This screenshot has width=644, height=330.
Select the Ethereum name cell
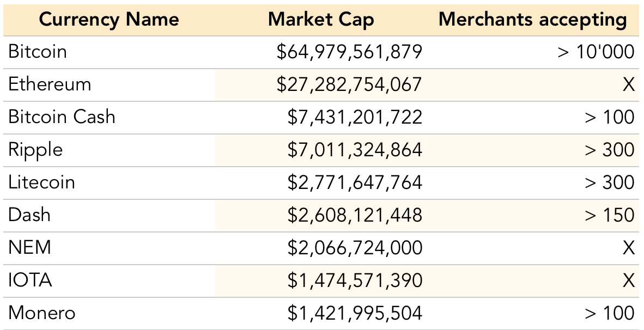[50, 84]
